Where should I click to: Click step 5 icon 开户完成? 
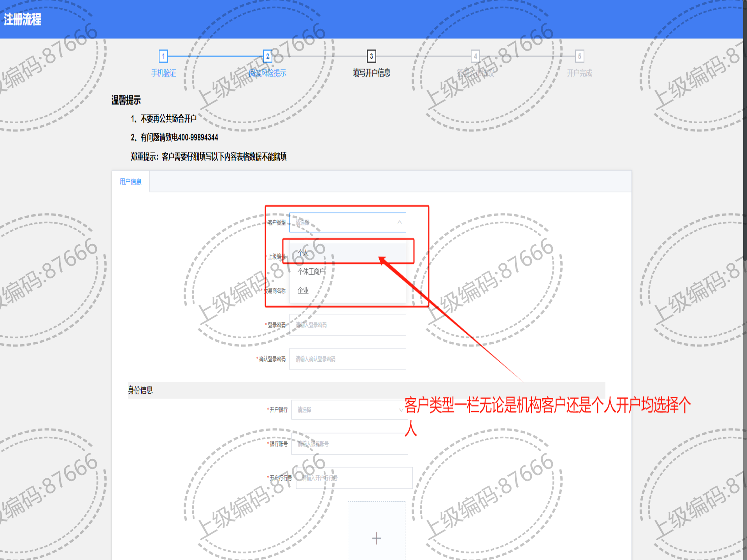[579, 56]
